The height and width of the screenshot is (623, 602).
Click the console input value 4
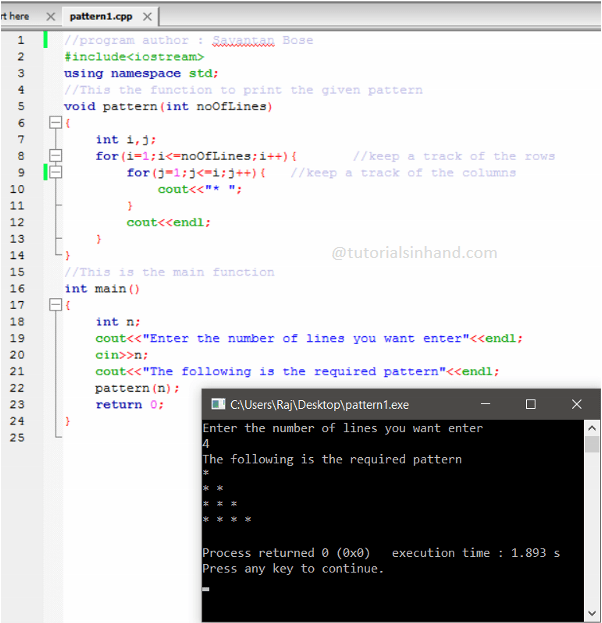tap(206, 443)
